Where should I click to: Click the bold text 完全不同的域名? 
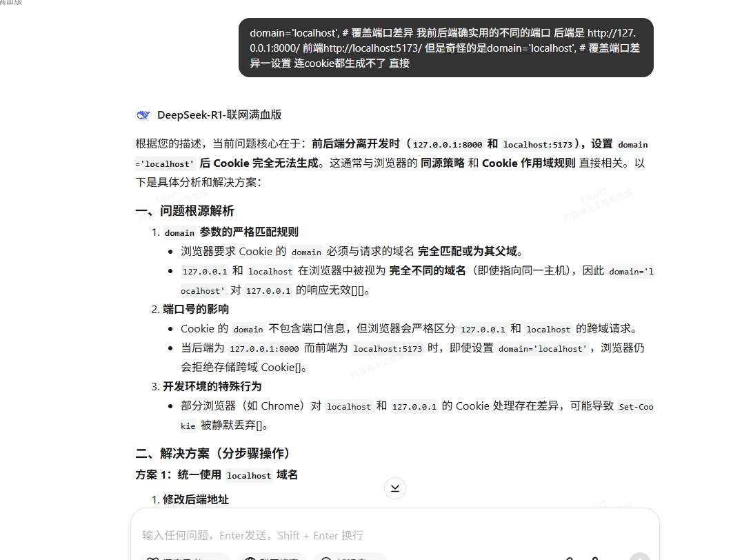pos(428,271)
